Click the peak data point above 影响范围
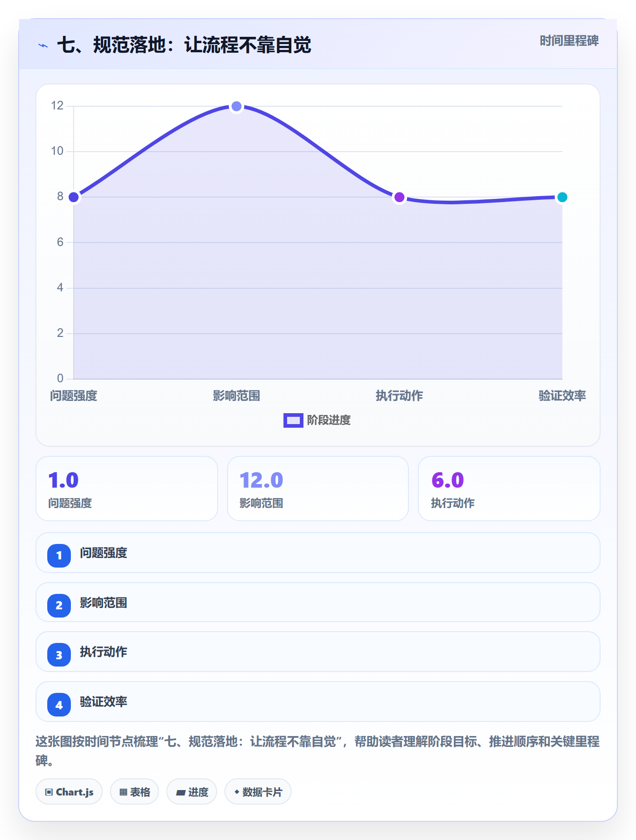Viewport: 636px width, 840px height. (236, 106)
